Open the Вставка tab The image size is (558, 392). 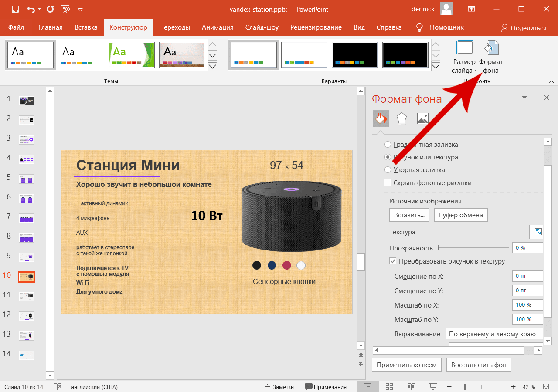[x=86, y=27]
